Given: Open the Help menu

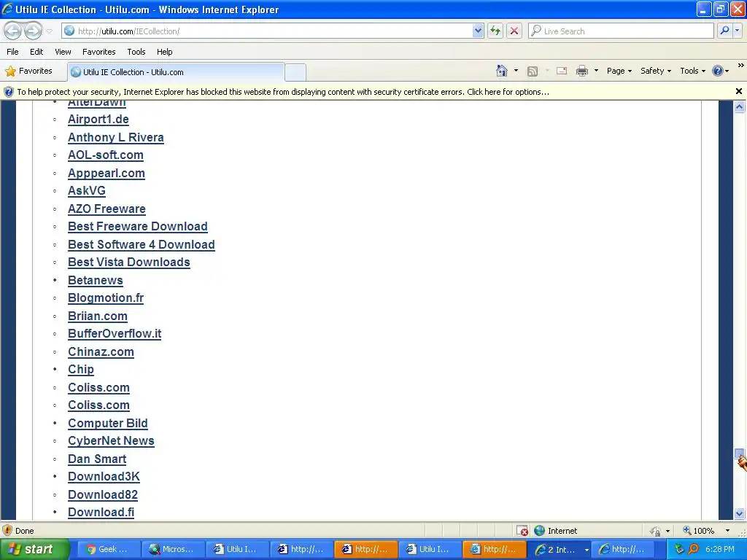Looking at the screenshot, I should click(x=164, y=52).
